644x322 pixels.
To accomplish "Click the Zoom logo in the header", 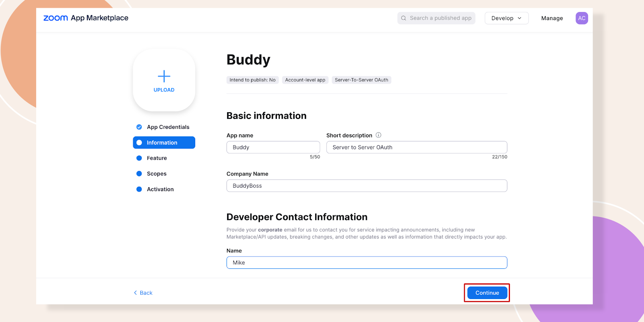I will pyautogui.click(x=56, y=18).
